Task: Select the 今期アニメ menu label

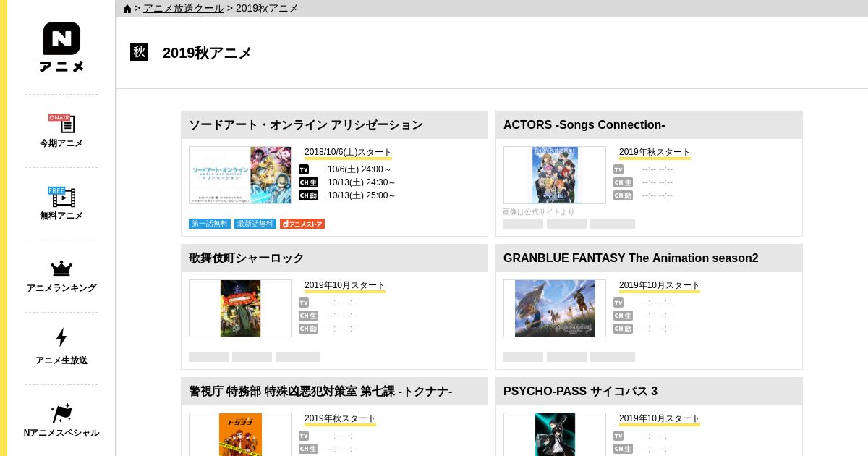Action: 61,143
